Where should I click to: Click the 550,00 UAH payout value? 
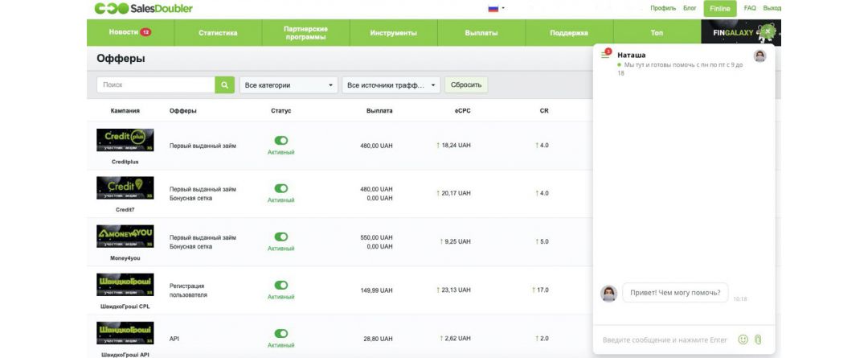pos(376,238)
